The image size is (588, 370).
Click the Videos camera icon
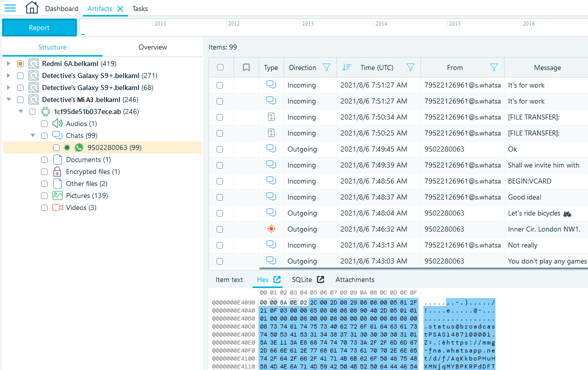(57, 207)
